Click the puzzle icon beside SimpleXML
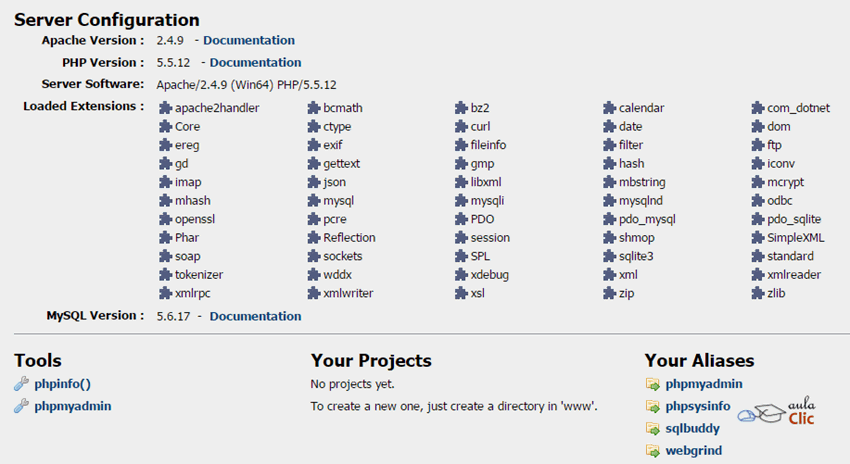This screenshot has width=850, height=464. [x=759, y=238]
